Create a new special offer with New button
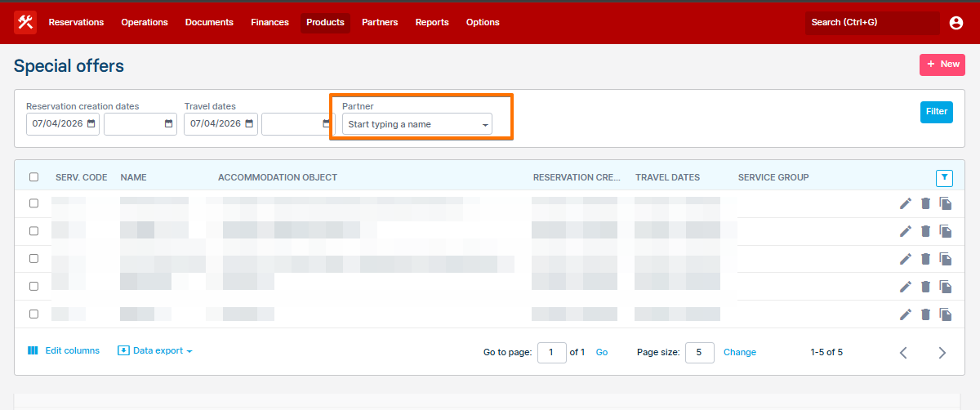The height and width of the screenshot is (410, 980). point(942,65)
